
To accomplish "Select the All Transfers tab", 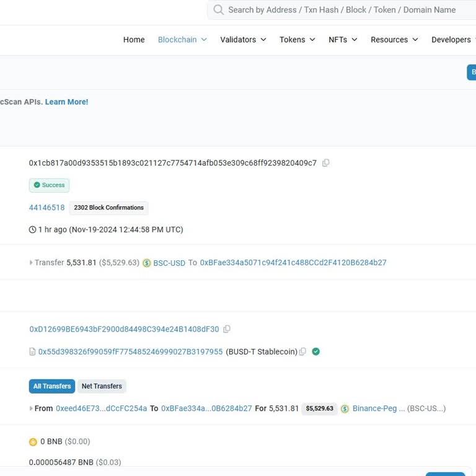I will point(52,386).
